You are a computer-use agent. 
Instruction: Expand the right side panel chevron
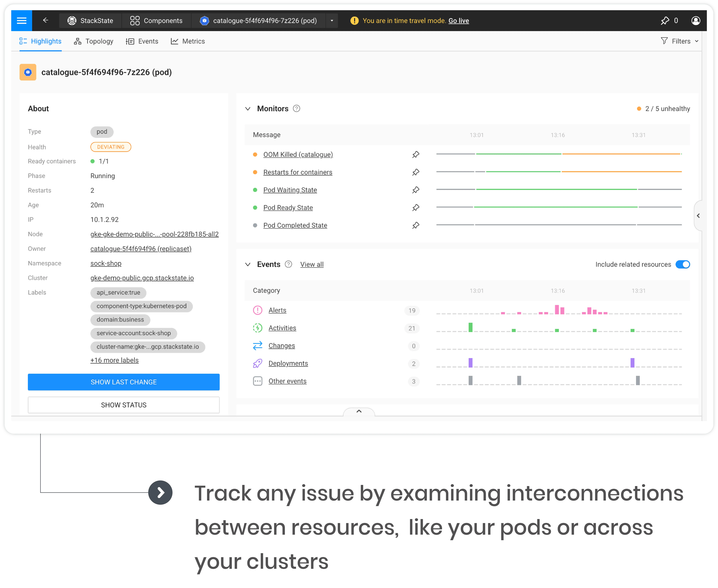(x=698, y=216)
